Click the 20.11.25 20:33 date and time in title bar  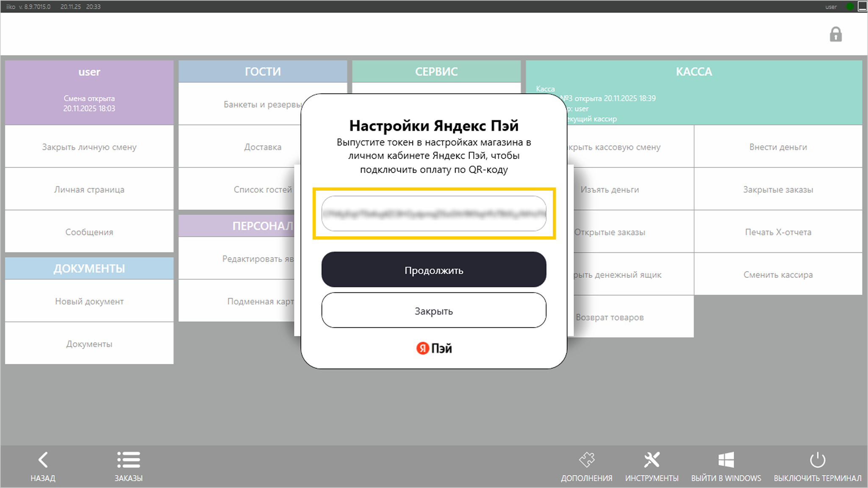80,6
